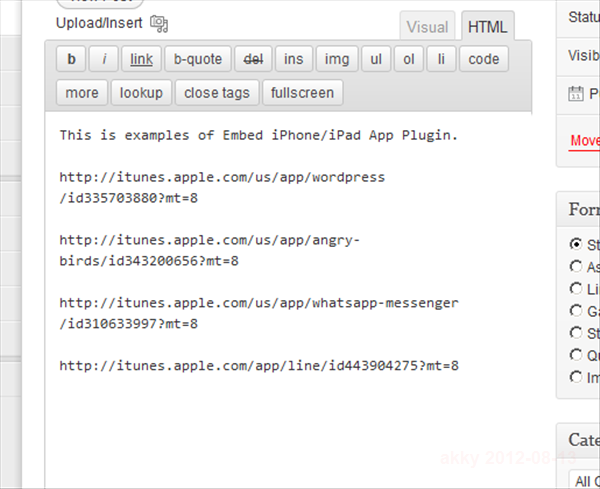Viewport: 600px width, 489px height.
Task: Click the calendar icon in publish box
Action: point(576,94)
